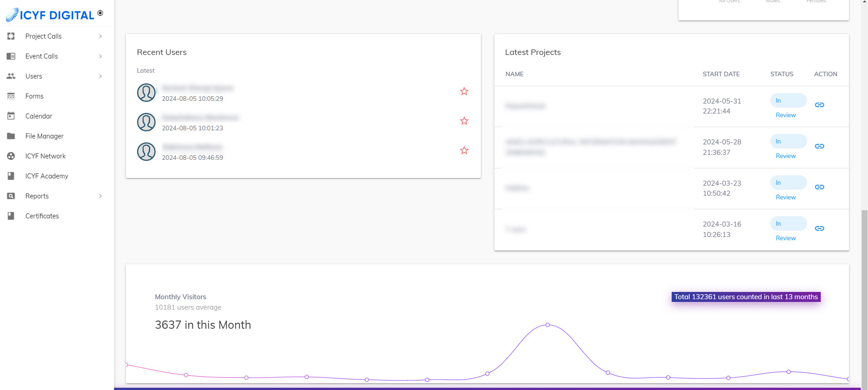Click the ACTION column header
This screenshot has width=868, height=390.
point(825,74)
